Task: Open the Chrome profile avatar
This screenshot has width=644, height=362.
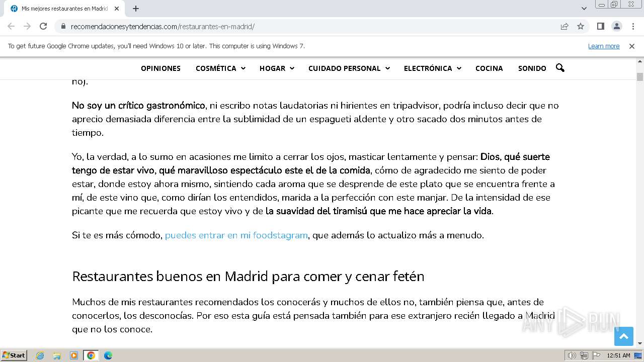Action: coord(616,26)
